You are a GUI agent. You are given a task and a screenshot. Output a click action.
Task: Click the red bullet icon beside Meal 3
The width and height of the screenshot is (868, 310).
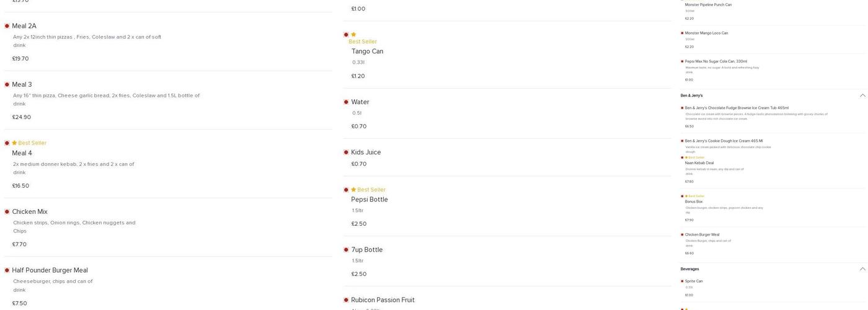[7, 85]
